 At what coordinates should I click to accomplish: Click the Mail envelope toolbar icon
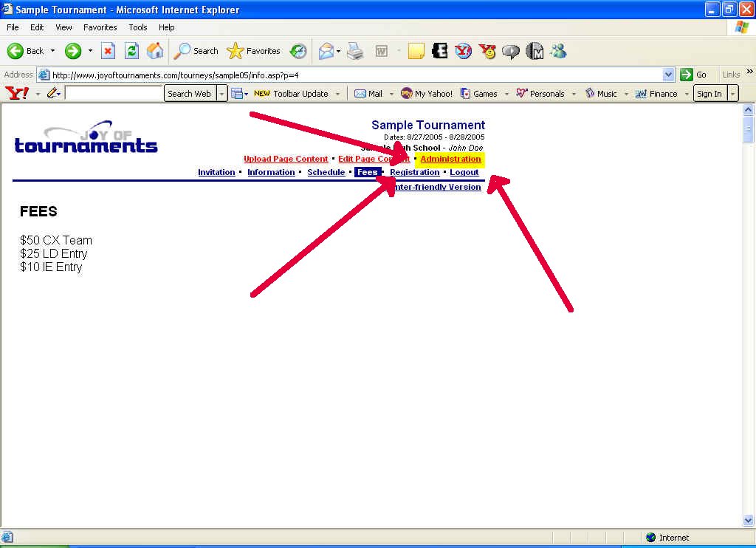point(326,51)
